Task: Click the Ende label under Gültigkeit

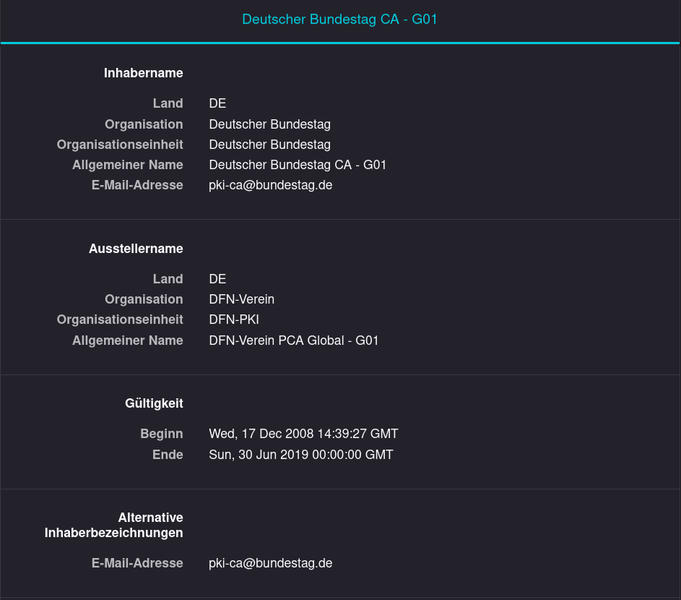Action: [x=167, y=455]
